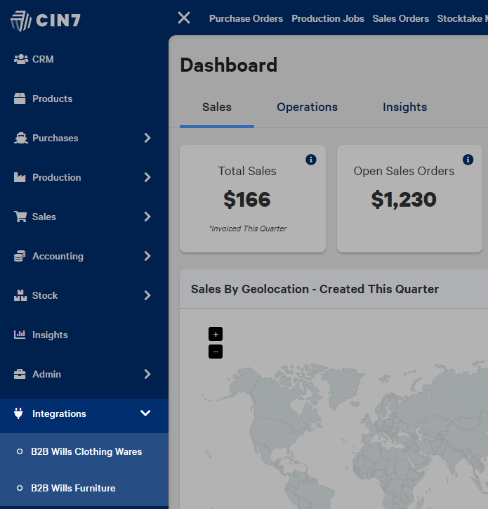Switch to the Operations tab
Viewport: 488px width, 509px height.
(x=307, y=107)
